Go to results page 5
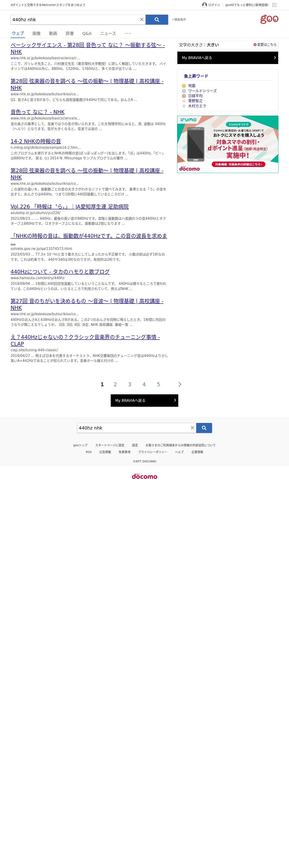289x868 pixels. point(158,384)
